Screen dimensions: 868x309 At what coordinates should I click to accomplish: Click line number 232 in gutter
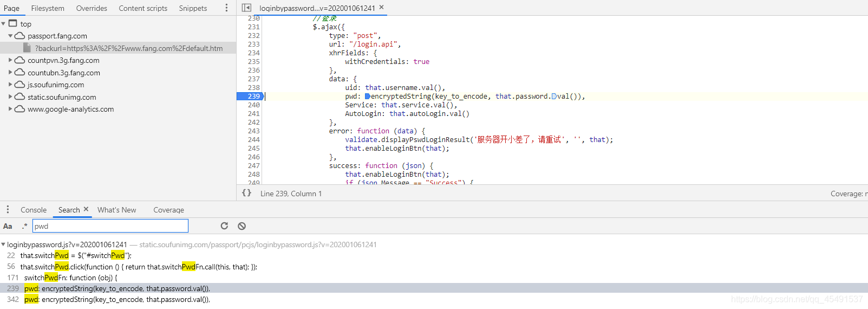click(253, 35)
